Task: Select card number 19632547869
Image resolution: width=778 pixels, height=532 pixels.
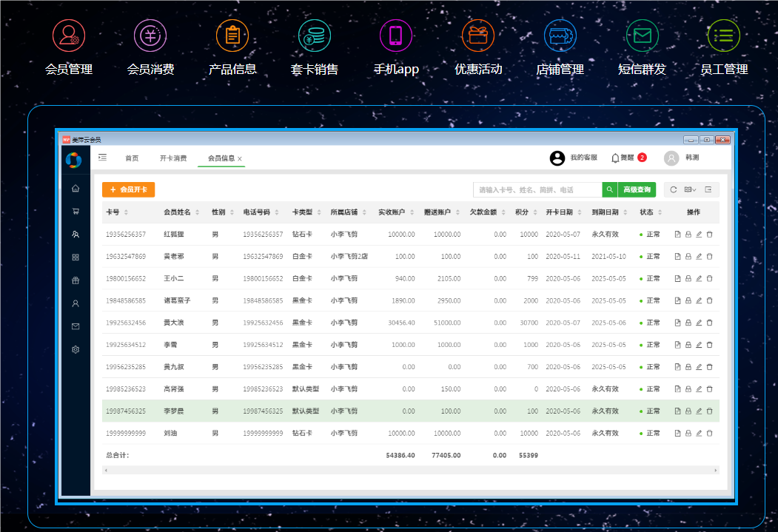Action: [x=126, y=256]
